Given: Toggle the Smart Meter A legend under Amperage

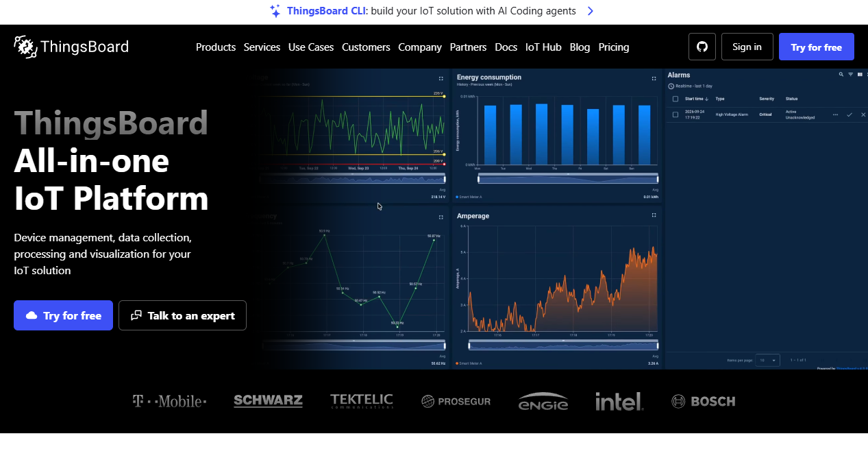Looking at the screenshot, I should (469, 363).
